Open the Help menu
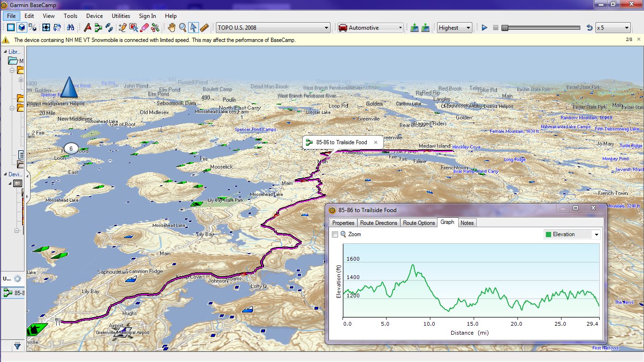Viewport: 644px width, 362px height. pos(171,16)
